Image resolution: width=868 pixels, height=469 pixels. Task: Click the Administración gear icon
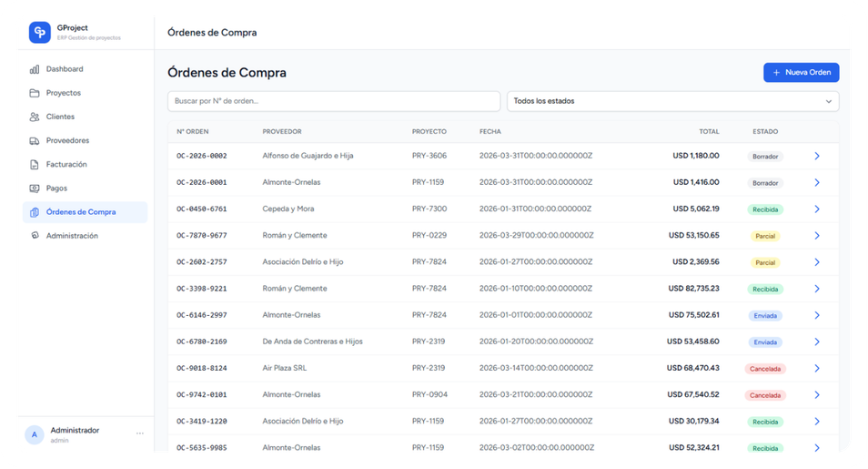click(x=35, y=236)
